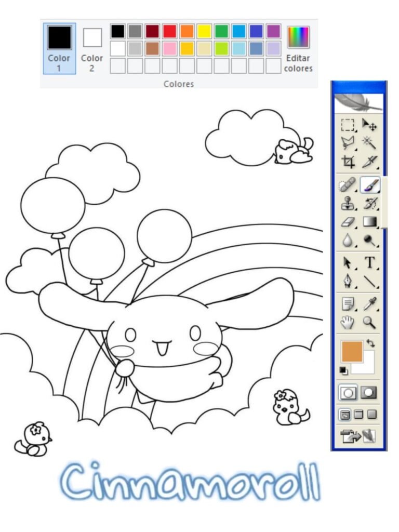This screenshot has width=399, height=532.
Task: Activate Color 1 in Paint palette
Action: click(x=59, y=48)
